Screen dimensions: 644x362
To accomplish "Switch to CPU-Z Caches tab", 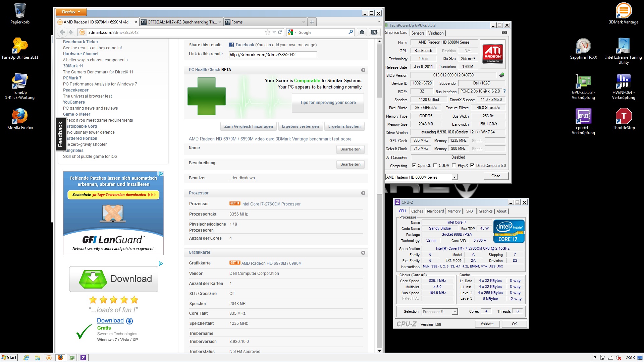I will tap(417, 211).
